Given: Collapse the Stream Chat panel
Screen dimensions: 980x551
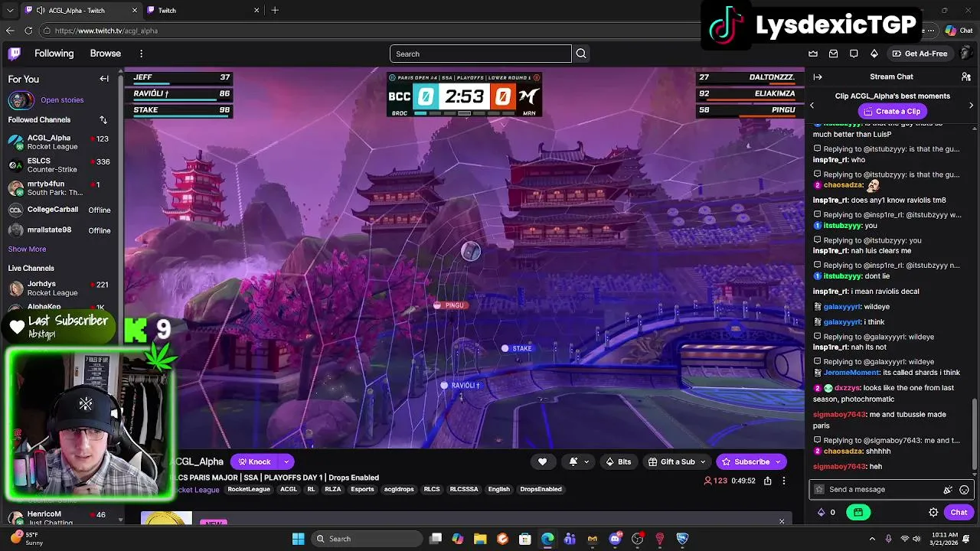Looking at the screenshot, I should tap(818, 77).
